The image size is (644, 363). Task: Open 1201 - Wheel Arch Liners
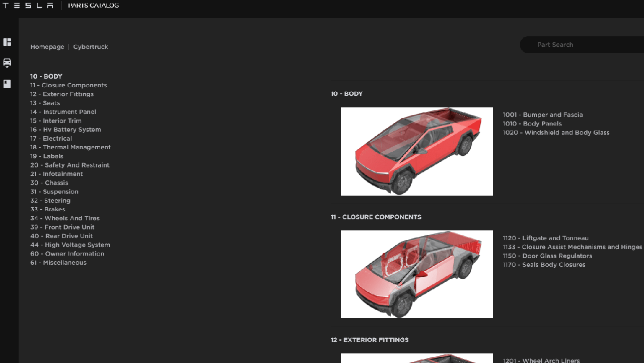coord(541,360)
